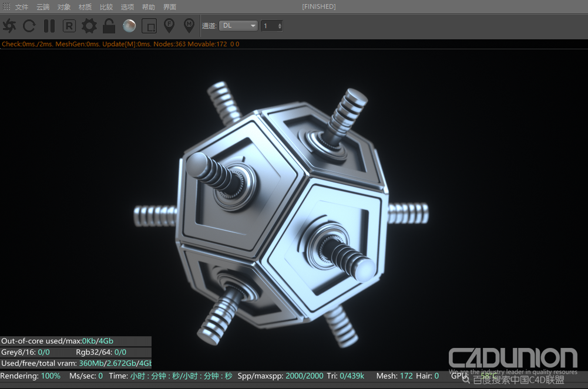The height and width of the screenshot is (389, 588).
Task: Click the Rendering 100% status
Action: point(31,376)
